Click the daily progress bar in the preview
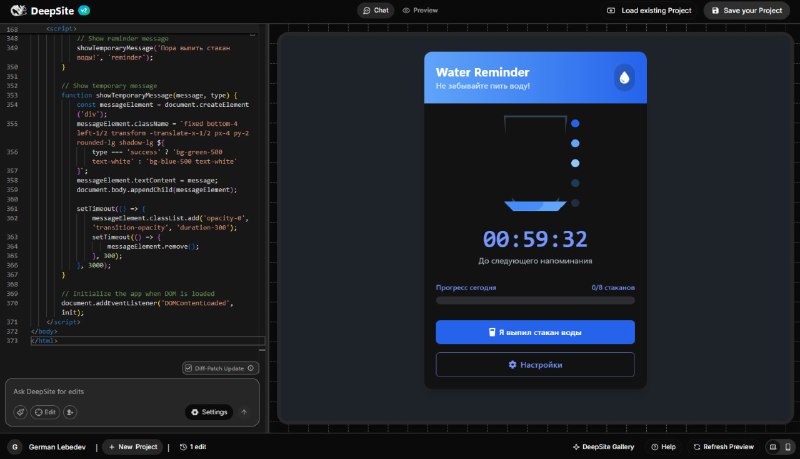This screenshot has height=459, width=800. tap(535, 300)
